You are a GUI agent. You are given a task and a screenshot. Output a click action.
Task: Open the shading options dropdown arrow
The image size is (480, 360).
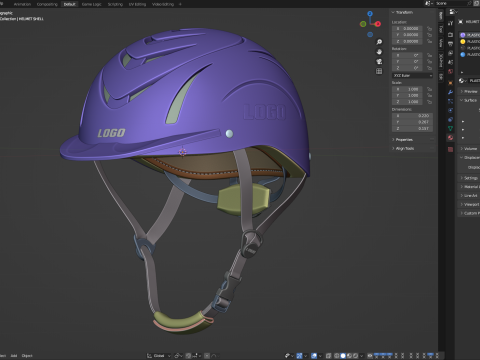[x=362, y=356]
